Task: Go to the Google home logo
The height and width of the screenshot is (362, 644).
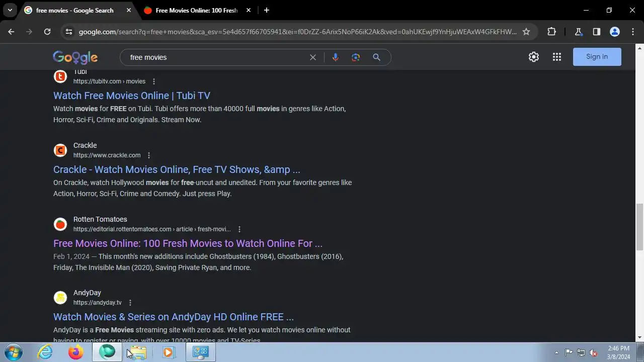Action: (x=75, y=57)
